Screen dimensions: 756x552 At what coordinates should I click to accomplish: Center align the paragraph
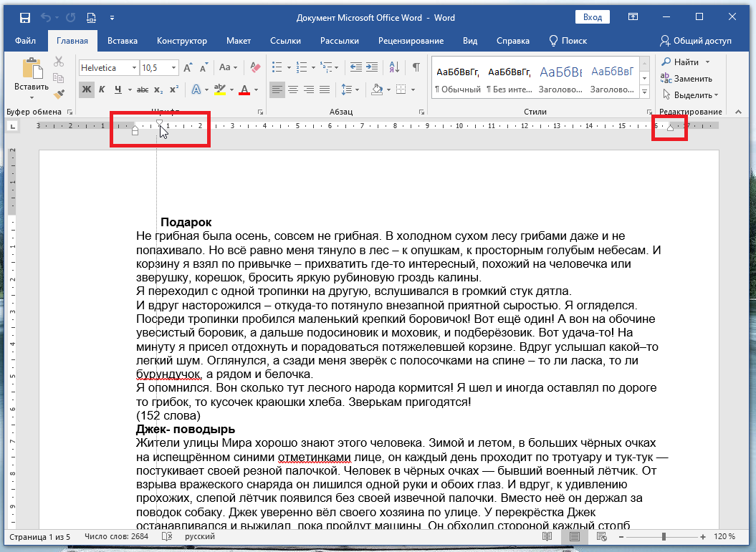292,89
